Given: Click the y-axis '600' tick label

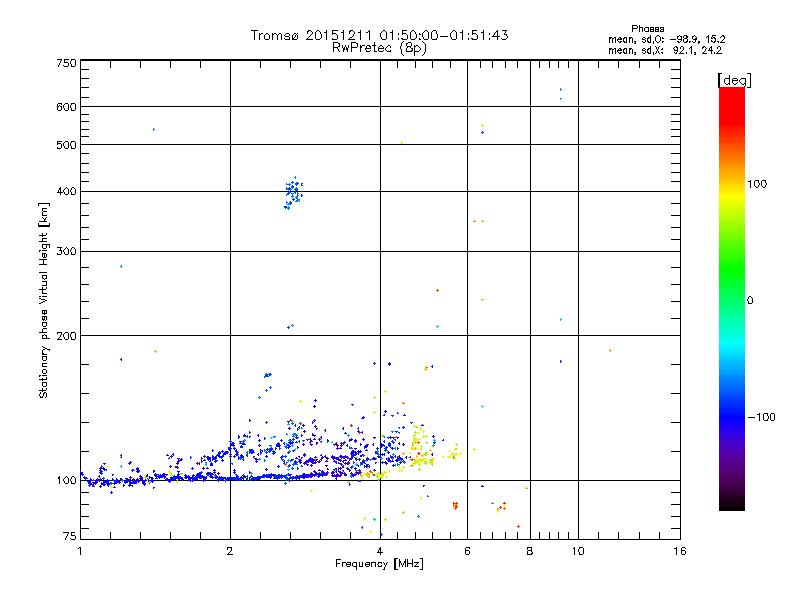Looking at the screenshot, I should [x=66, y=107].
